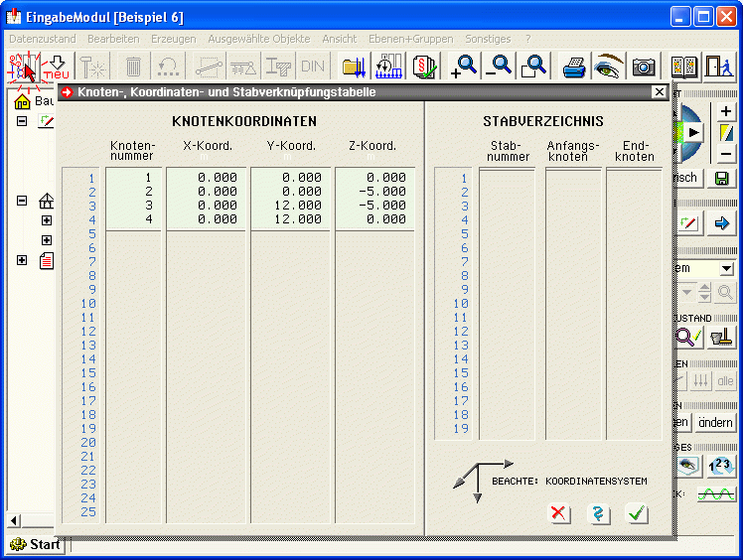Click the ändern button

tap(715, 422)
